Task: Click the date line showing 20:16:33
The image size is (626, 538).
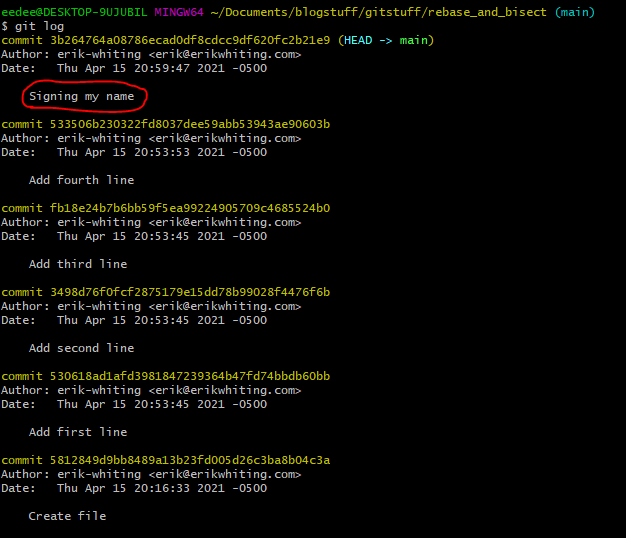Action: [134, 488]
